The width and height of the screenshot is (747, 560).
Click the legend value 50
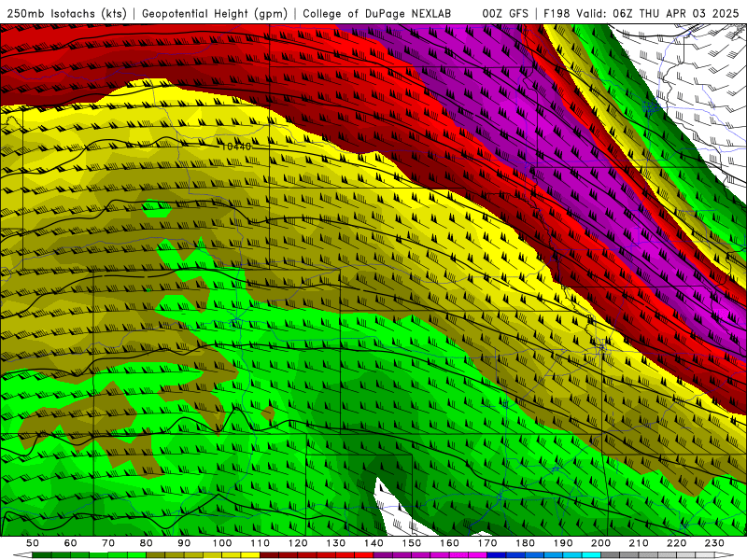[x=33, y=543]
